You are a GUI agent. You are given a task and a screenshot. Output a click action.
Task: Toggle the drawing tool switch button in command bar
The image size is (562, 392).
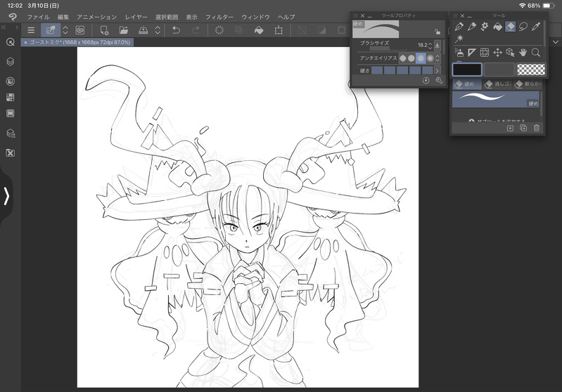(x=51, y=30)
